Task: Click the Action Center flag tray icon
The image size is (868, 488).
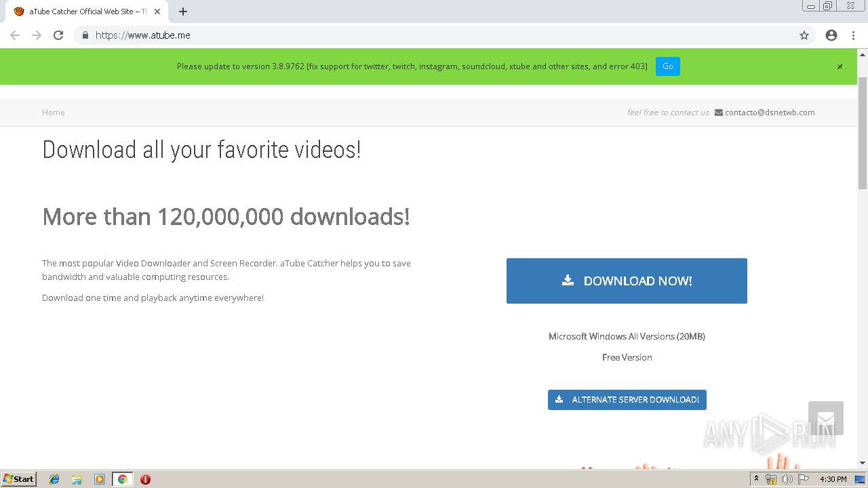Action: tap(804, 479)
